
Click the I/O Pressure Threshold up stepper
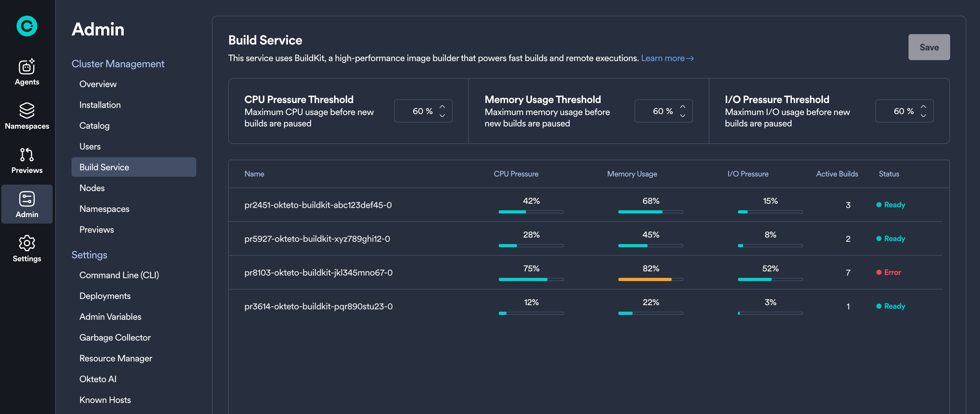(923, 107)
